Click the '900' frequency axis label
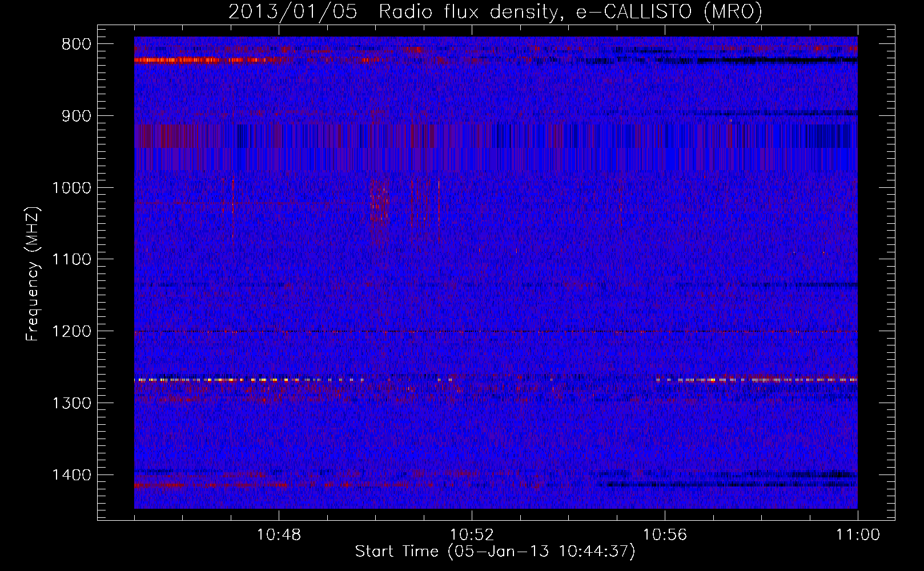 point(77,116)
